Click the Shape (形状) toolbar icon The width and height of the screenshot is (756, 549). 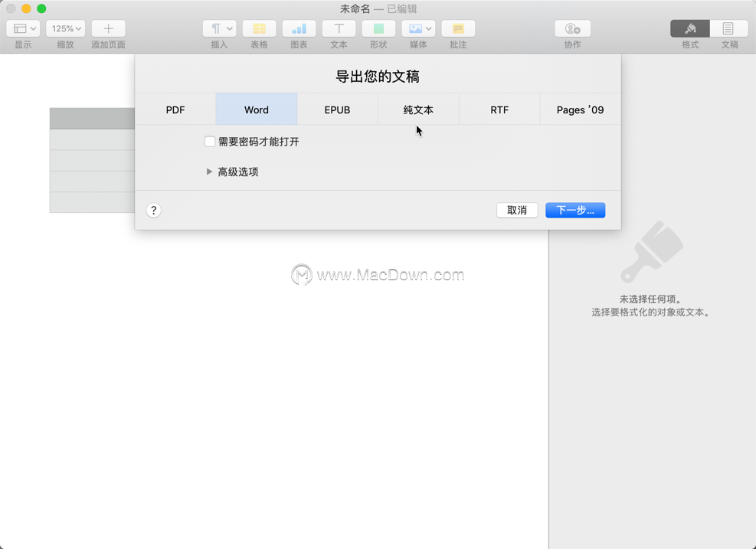point(378,28)
